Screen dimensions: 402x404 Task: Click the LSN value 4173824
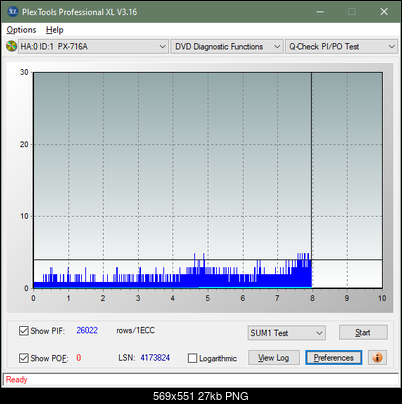pyautogui.click(x=155, y=358)
